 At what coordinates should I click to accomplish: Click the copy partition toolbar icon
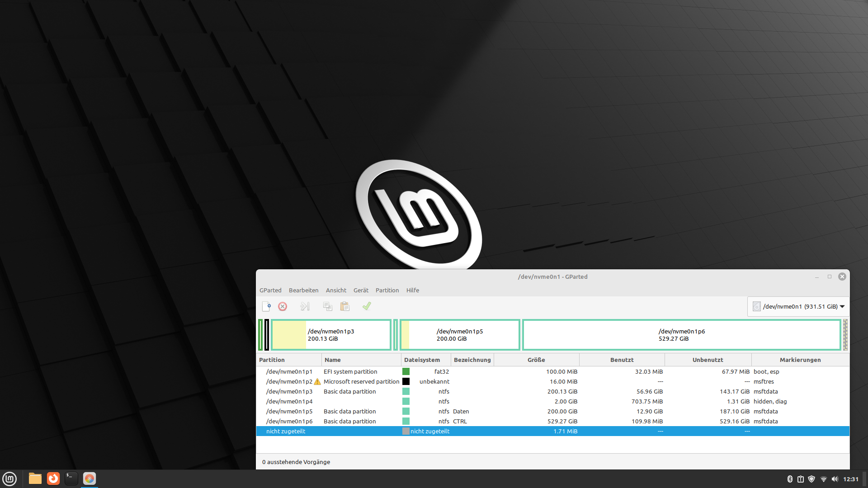[x=328, y=306]
